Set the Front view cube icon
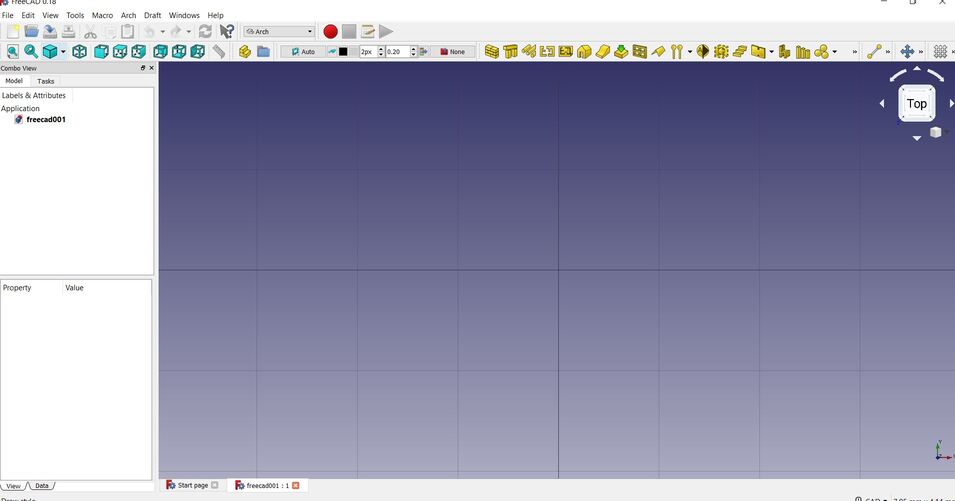The height and width of the screenshot is (501, 955). click(x=100, y=52)
